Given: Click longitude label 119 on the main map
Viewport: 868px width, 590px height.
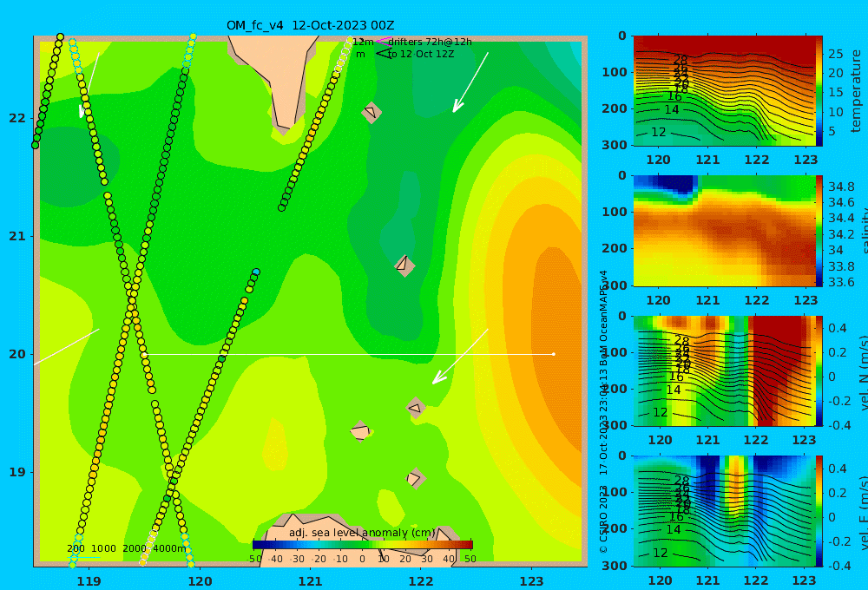Looking at the screenshot, I should pyautogui.click(x=89, y=581).
